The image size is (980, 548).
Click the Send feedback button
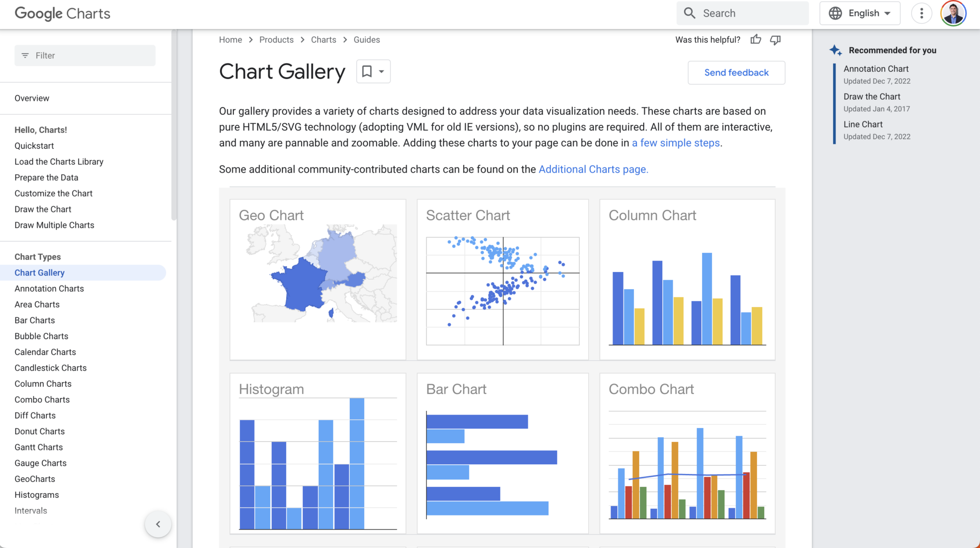(x=736, y=72)
